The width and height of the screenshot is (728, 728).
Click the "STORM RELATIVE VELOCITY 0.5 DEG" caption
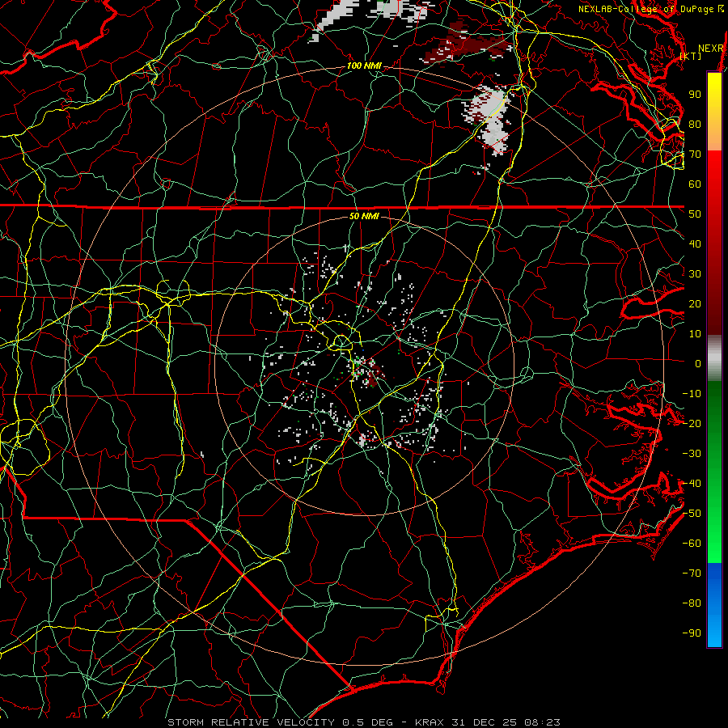pyautogui.click(x=280, y=722)
